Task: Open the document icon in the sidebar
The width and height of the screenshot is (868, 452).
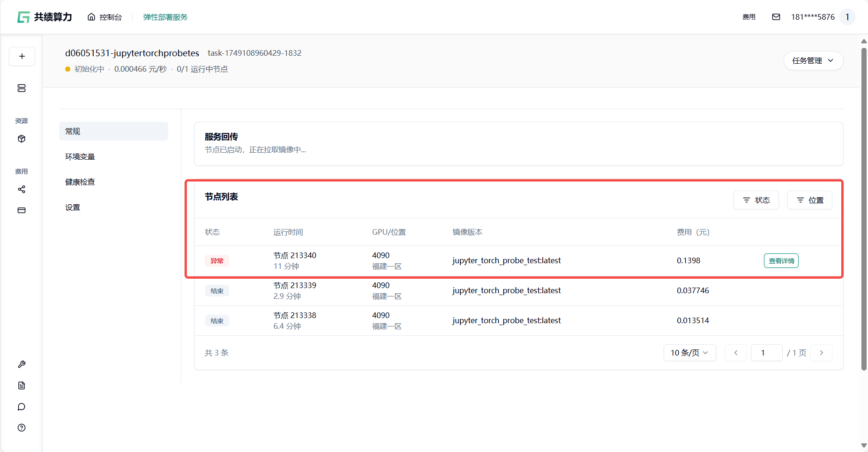Action: (22, 385)
